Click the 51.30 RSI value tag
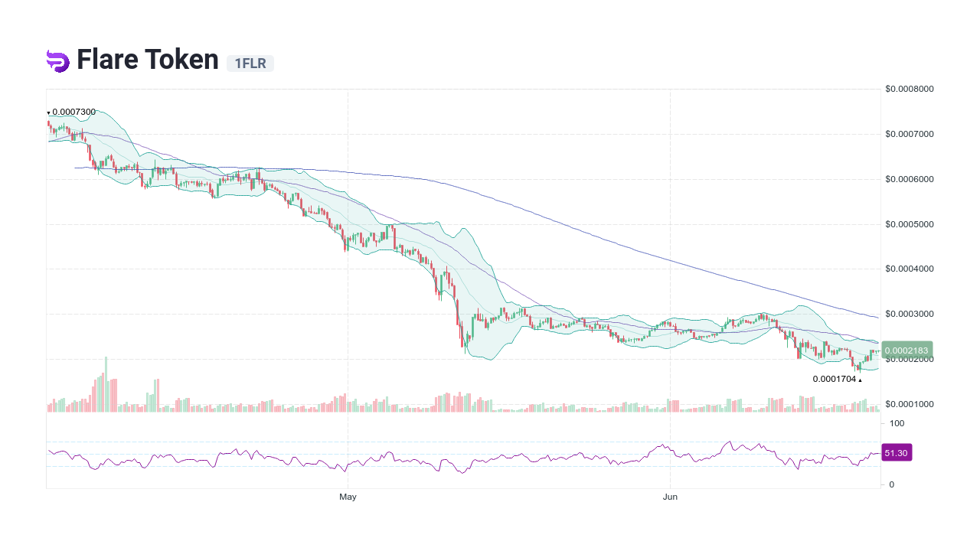The image size is (980, 551). pos(897,453)
